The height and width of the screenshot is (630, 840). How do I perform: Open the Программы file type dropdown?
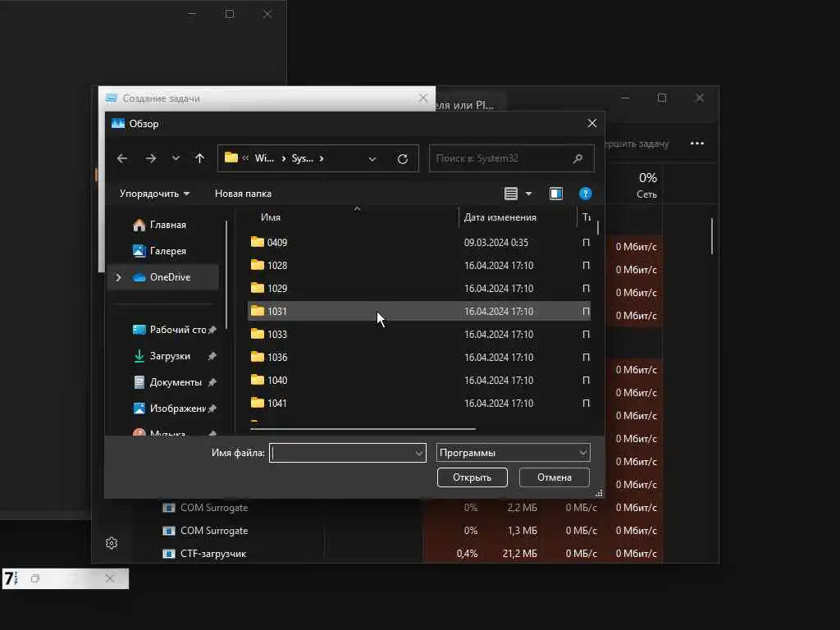[513, 453]
